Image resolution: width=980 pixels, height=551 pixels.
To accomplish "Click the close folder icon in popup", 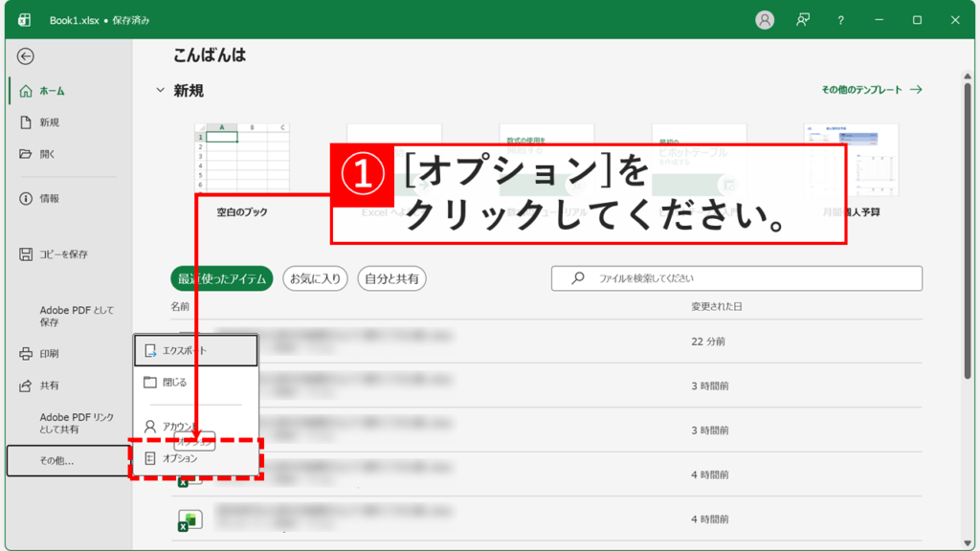I will pyautogui.click(x=150, y=383).
